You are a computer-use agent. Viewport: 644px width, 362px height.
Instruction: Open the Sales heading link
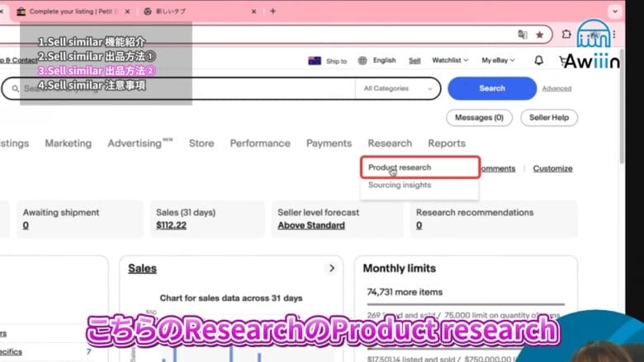click(142, 268)
